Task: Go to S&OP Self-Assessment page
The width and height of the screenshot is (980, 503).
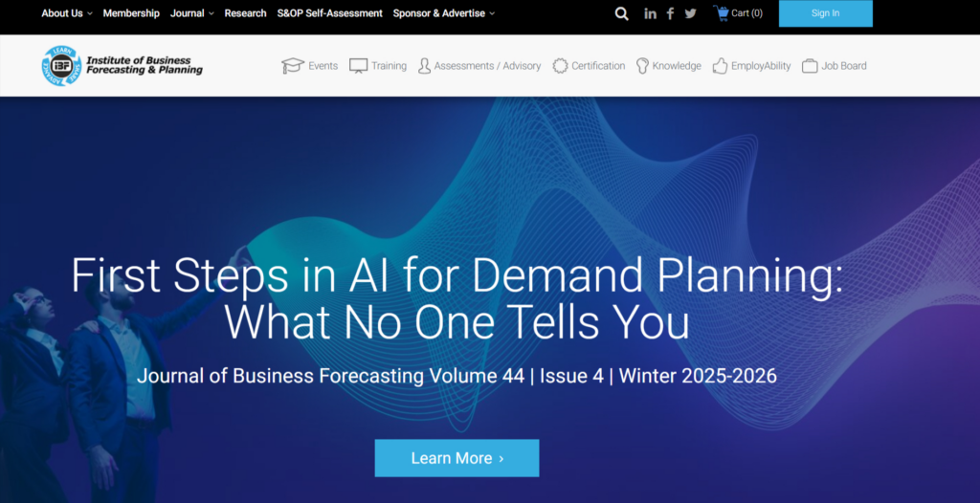Action: point(329,13)
